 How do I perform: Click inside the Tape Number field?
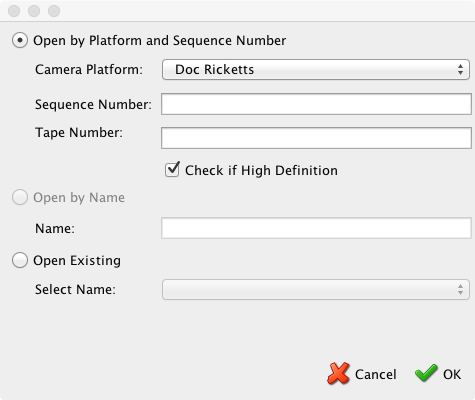click(316, 138)
